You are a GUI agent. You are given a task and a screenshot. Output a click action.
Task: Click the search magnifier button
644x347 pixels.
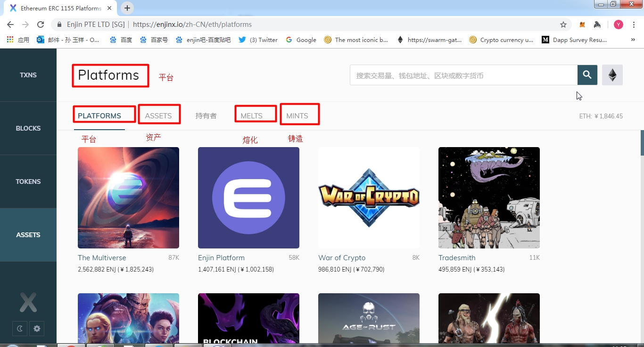point(587,75)
